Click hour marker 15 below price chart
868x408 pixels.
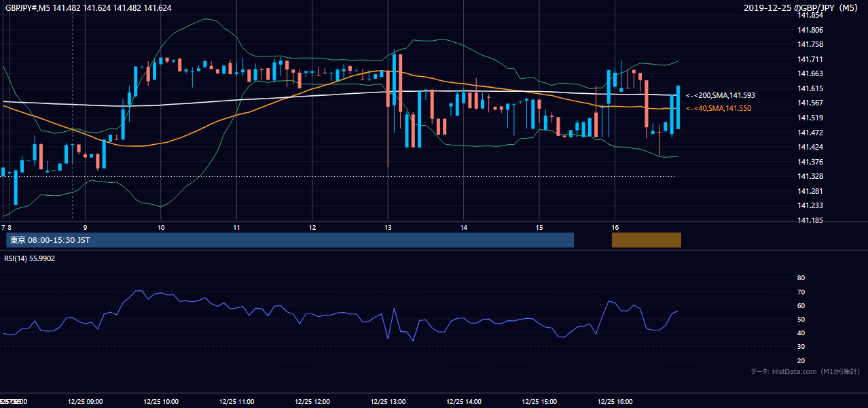pyautogui.click(x=539, y=227)
